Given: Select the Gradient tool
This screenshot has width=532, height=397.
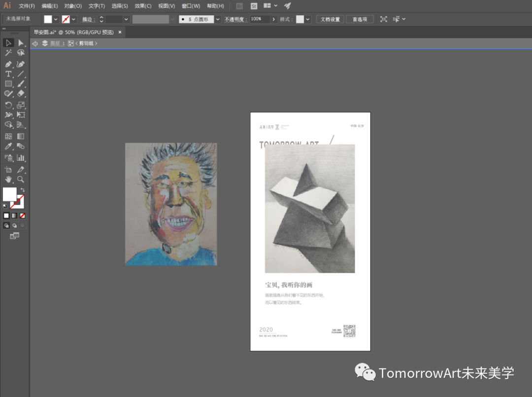Looking at the screenshot, I should [x=21, y=136].
